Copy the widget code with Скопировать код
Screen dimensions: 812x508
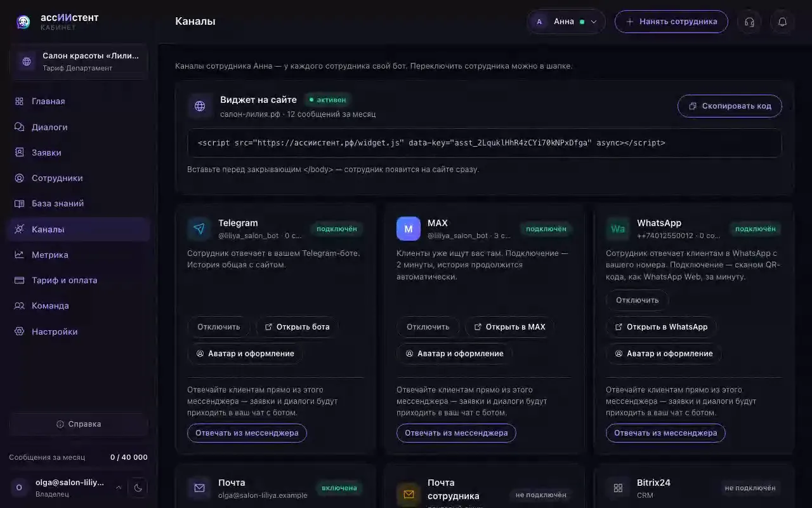[x=730, y=106]
